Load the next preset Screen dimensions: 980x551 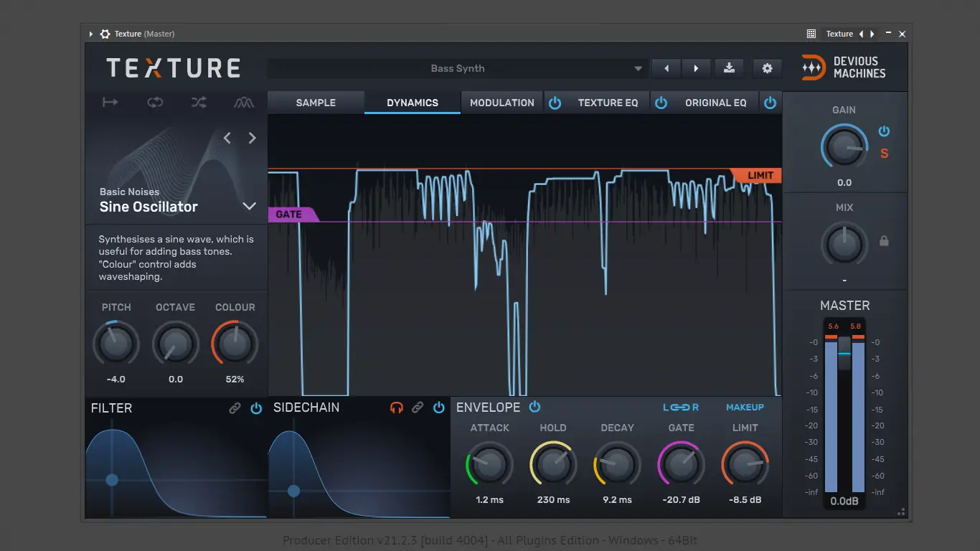click(696, 68)
